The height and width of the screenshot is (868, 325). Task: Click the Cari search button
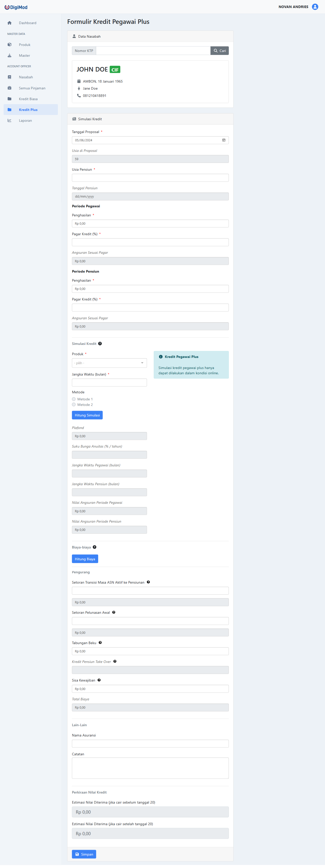click(x=220, y=50)
